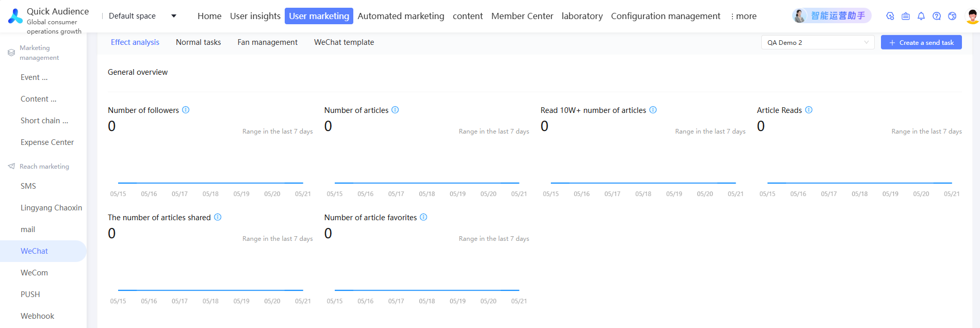Click the globe language icon
This screenshot has height=328, width=980.
[952, 16]
